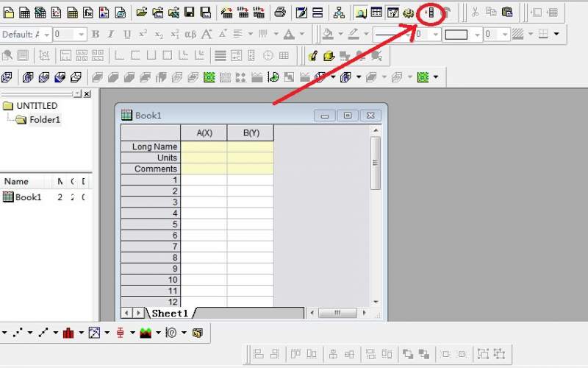The width and height of the screenshot is (588, 368).
Task: Open the font size dropdown
Action: pos(81,35)
